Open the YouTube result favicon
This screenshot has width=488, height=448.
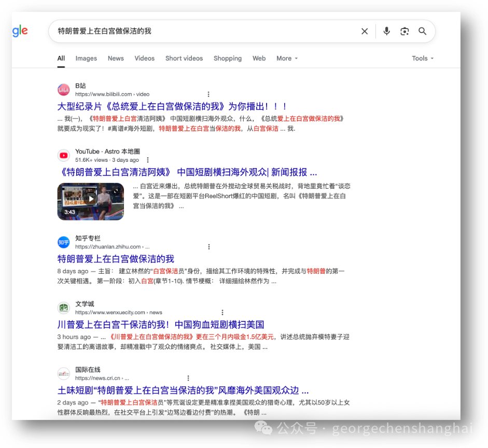(x=64, y=156)
